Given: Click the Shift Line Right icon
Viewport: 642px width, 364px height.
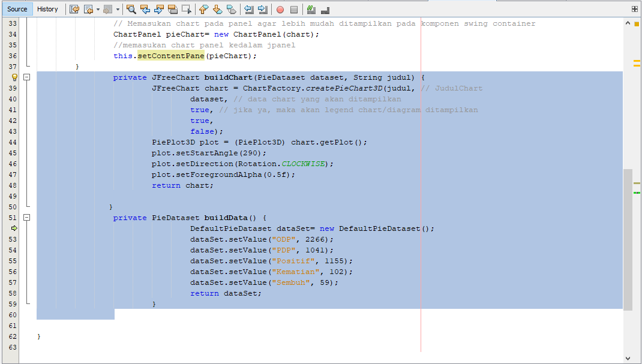Looking at the screenshot, I should point(262,9).
